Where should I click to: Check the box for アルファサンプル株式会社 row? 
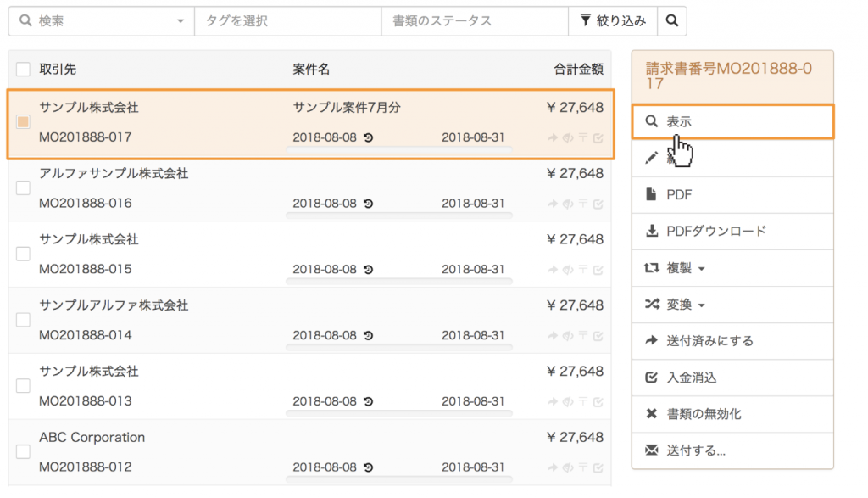pyautogui.click(x=23, y=188)
